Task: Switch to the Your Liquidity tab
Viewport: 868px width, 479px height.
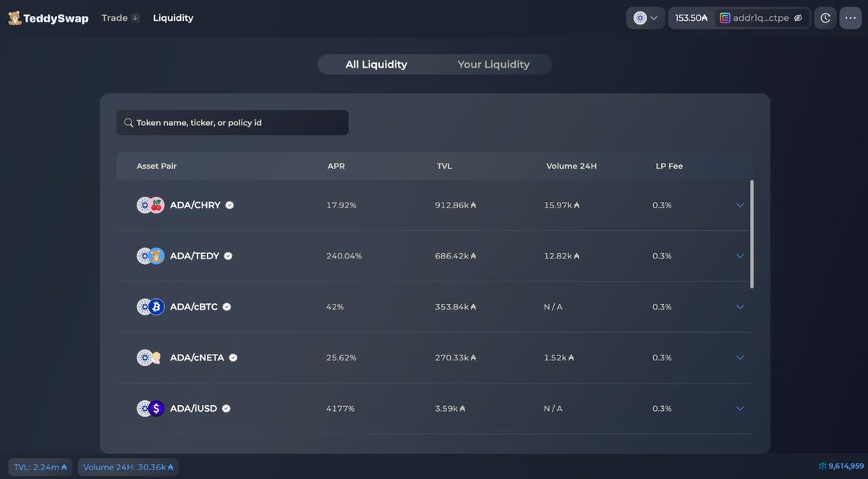Action: [493, 64]
